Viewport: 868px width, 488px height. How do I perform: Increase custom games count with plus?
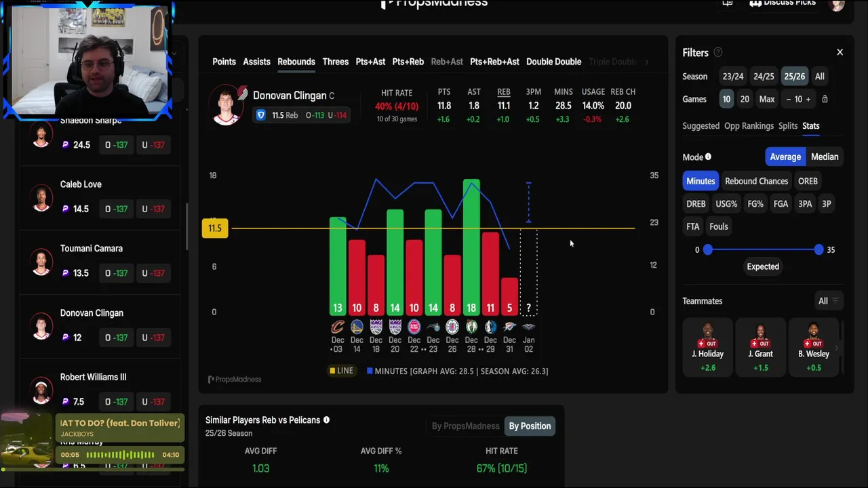808,99
